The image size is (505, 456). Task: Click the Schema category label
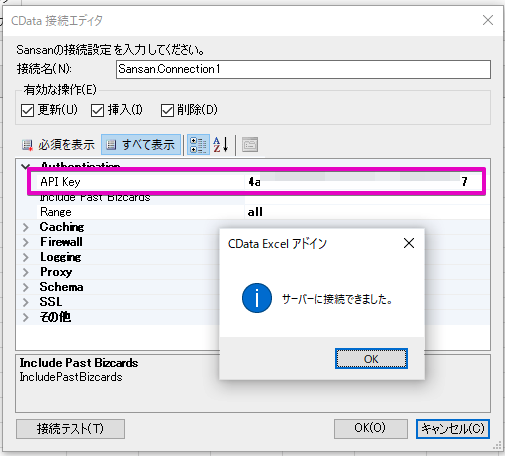coord(62,287)
